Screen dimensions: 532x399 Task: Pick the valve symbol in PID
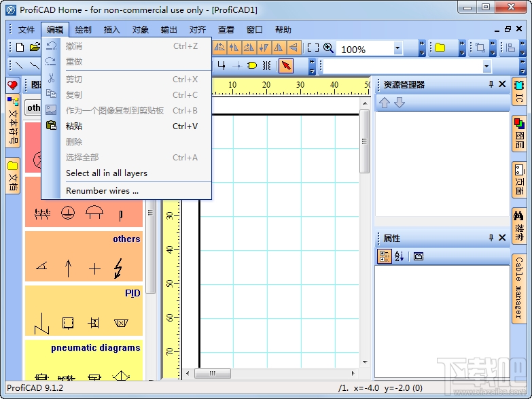pyautogui.click(x=93, y=323)
